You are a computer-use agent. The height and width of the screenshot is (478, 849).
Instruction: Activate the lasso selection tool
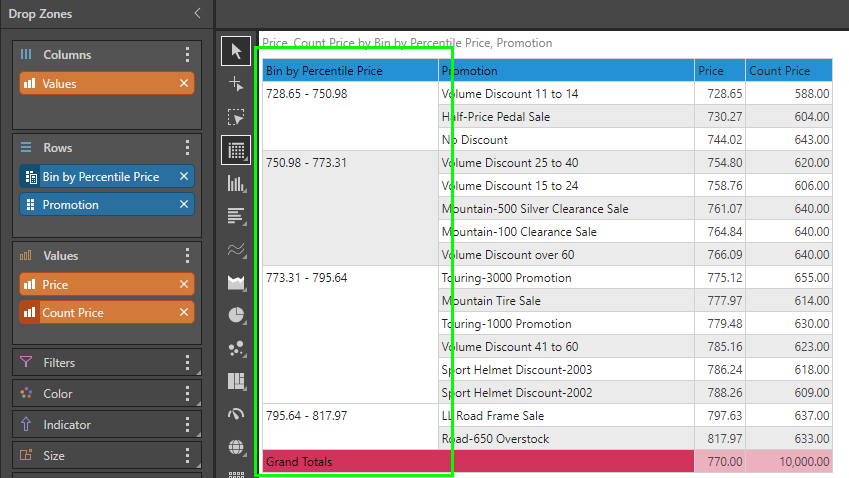click(x=236, y=117)
